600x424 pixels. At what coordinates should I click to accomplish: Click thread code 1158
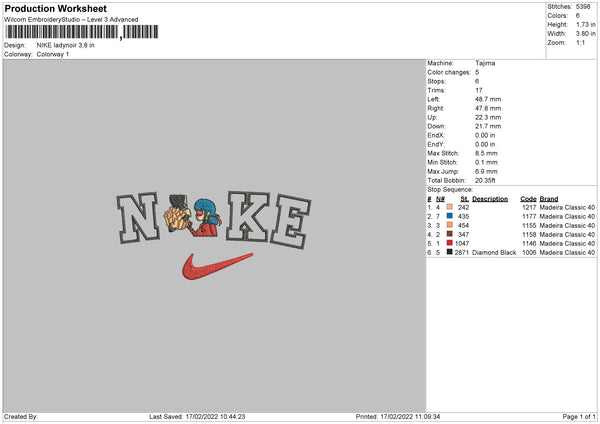pos(529,235)
